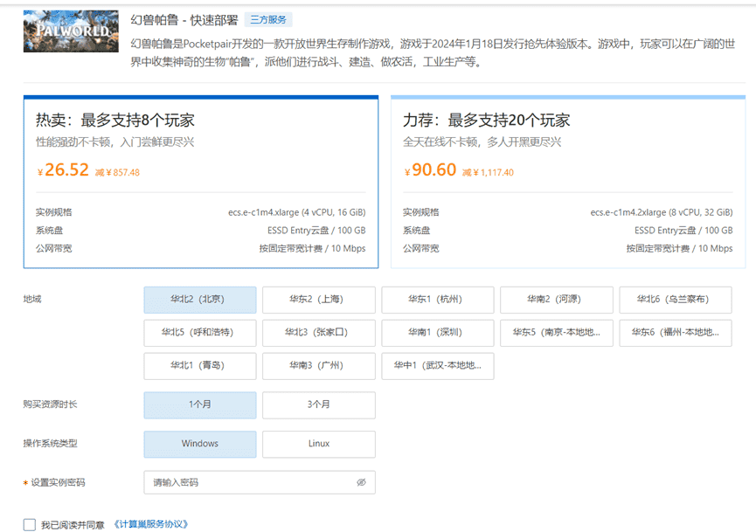
Task: Check the service agreement checkbox
Action: click(x=30, y=525)
